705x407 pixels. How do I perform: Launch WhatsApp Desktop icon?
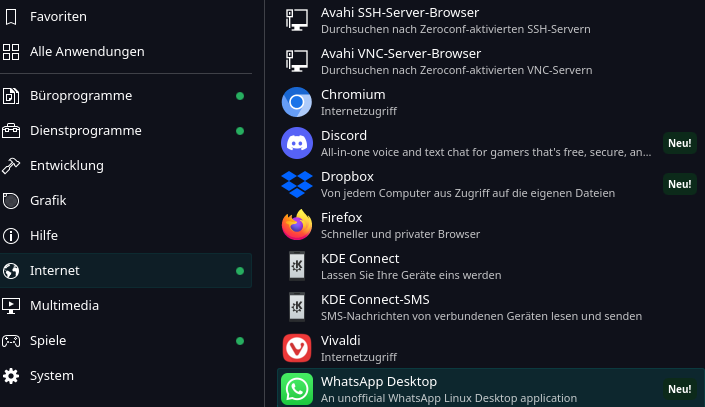[x=297, y=389]
